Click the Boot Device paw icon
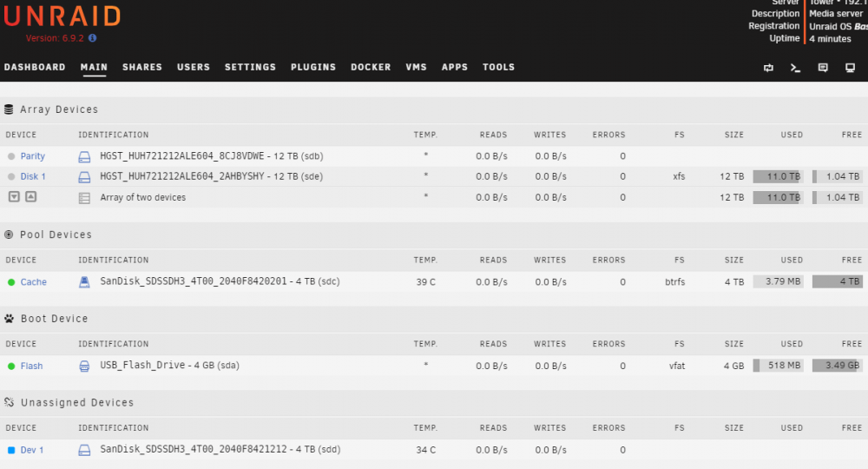The height and width of the screenshot is (469, 868). pos(9,319)
